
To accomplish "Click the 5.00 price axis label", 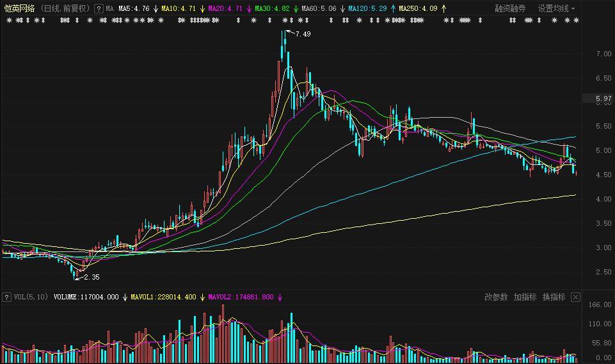I will 603,150.
